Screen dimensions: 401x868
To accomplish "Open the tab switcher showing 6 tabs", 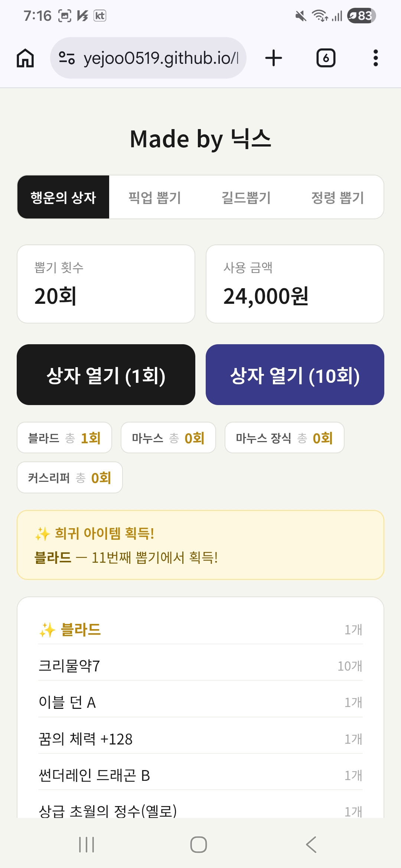I will pos(326,58).
